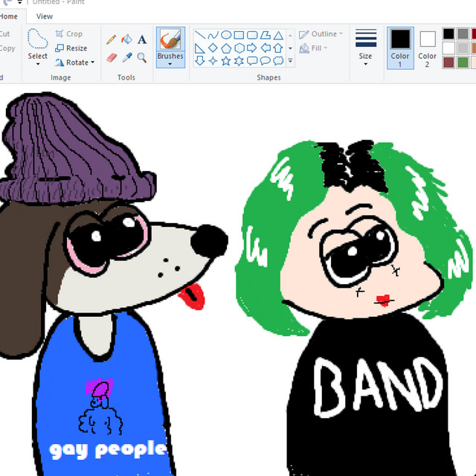
Task: Open the Rotate dropdown menu
Action: point(92,62)
